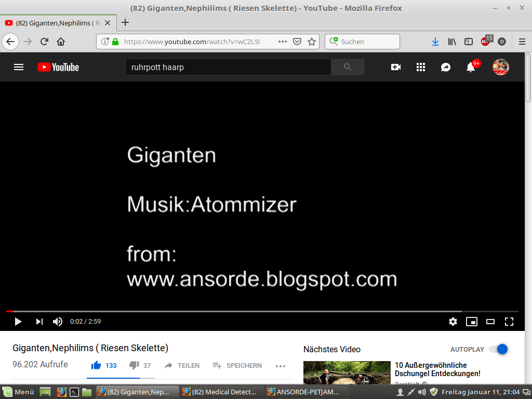Click SPEICHERN to save the video
Screen dimensions: 532x399
pos(237,365)
